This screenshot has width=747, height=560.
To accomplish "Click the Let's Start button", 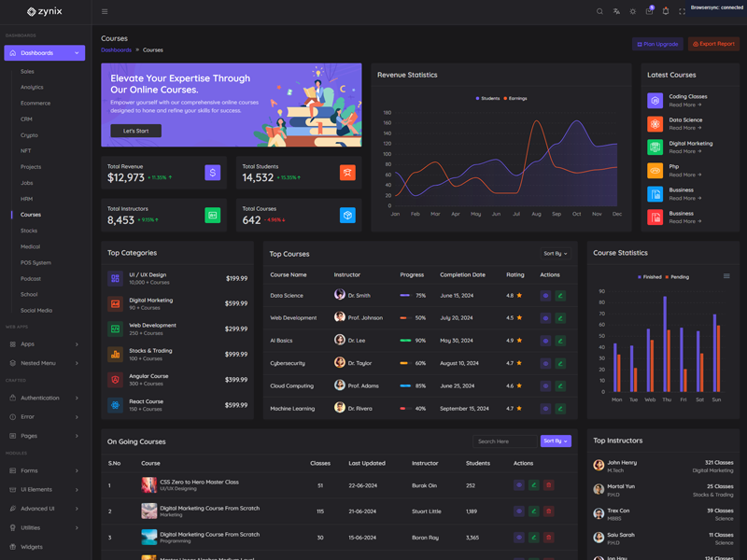I will coord(135,131).
